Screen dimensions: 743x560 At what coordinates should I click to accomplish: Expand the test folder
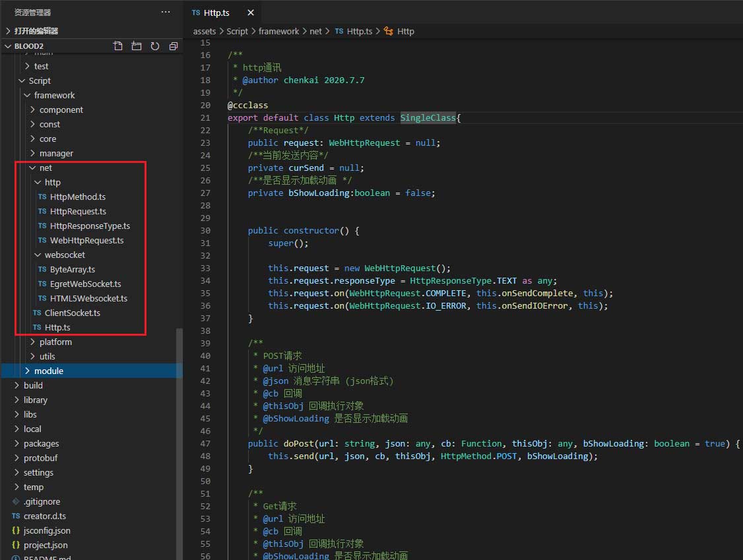27,67
